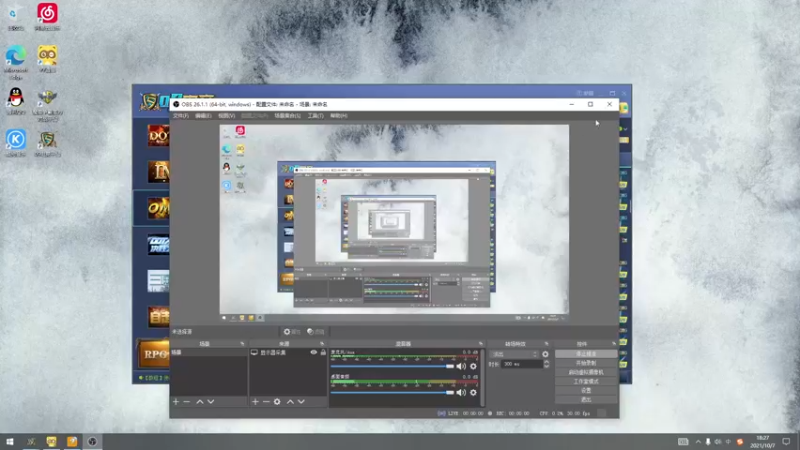This screenshot has height=450, width=800.
Task: Select RPG tile in background platform window
Action: (x=154, y=354)
